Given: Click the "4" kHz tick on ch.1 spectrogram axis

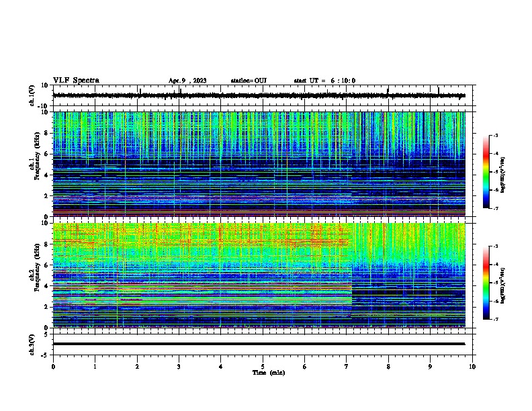Looking at the screenshot, I should 47,175.
